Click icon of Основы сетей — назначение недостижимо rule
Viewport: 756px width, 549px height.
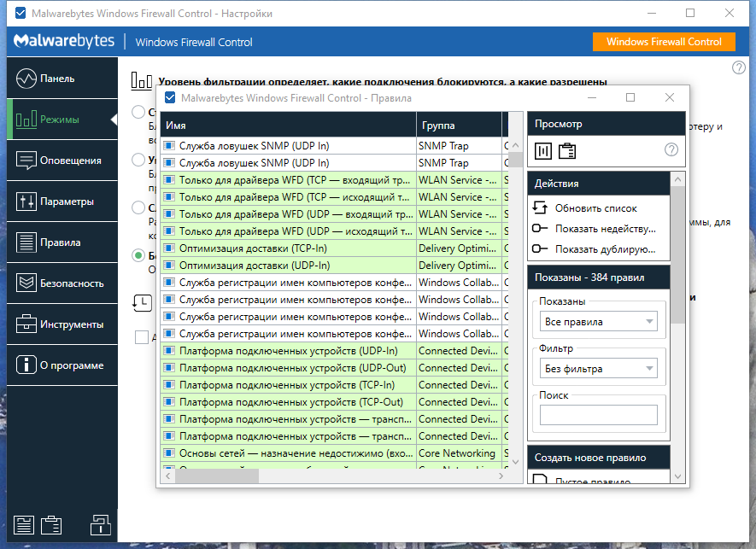(x=169, y=453)
